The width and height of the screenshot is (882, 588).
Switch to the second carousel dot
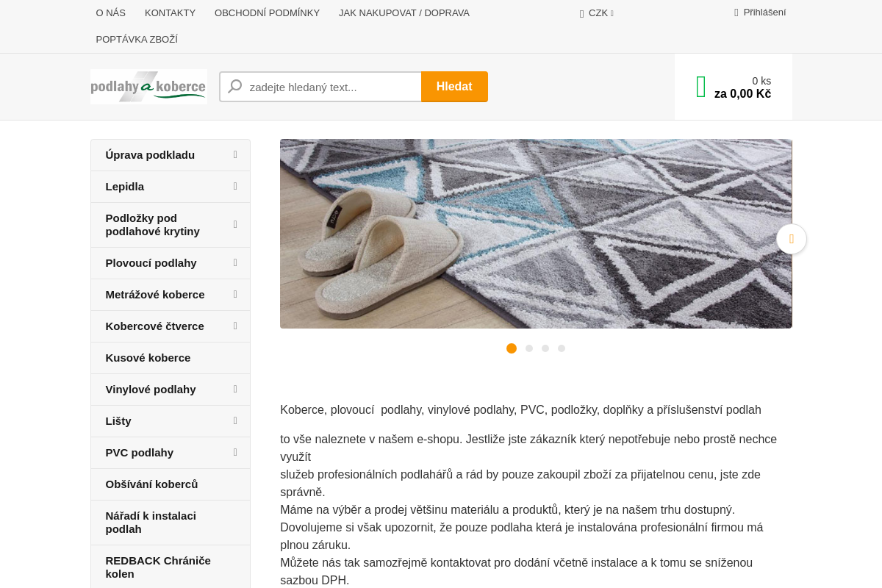click(x=529, y=348)
